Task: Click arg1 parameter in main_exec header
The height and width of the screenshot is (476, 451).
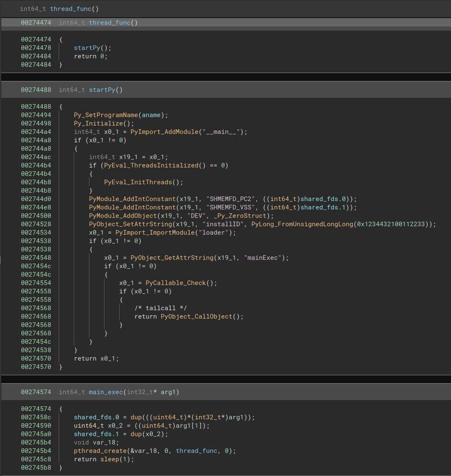Action: coord(168,392)
